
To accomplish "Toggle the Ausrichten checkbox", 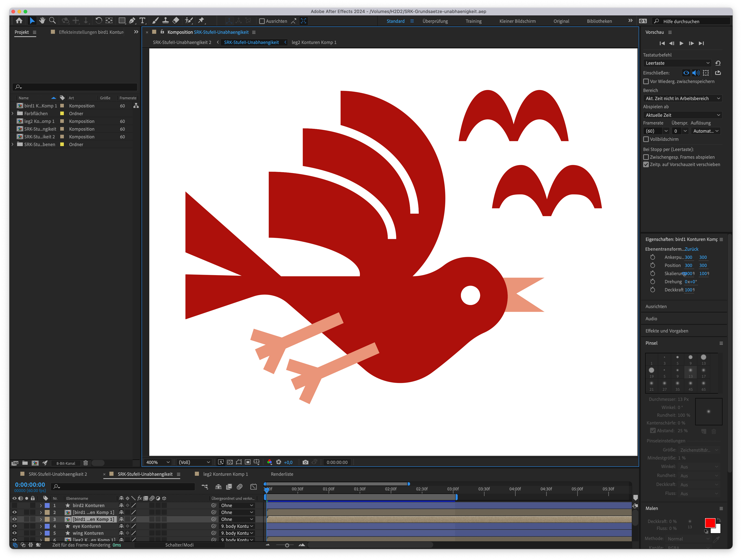I will (262, 21).
